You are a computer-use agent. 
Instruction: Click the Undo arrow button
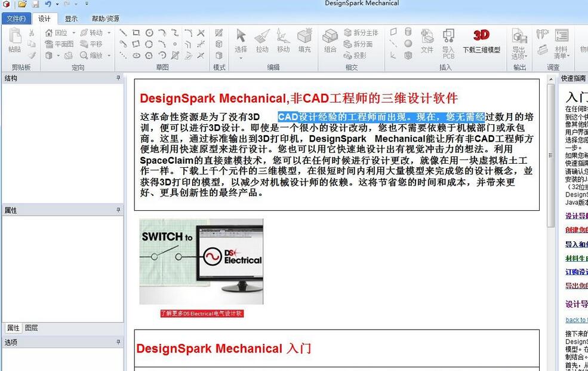[x=48, y=4]
